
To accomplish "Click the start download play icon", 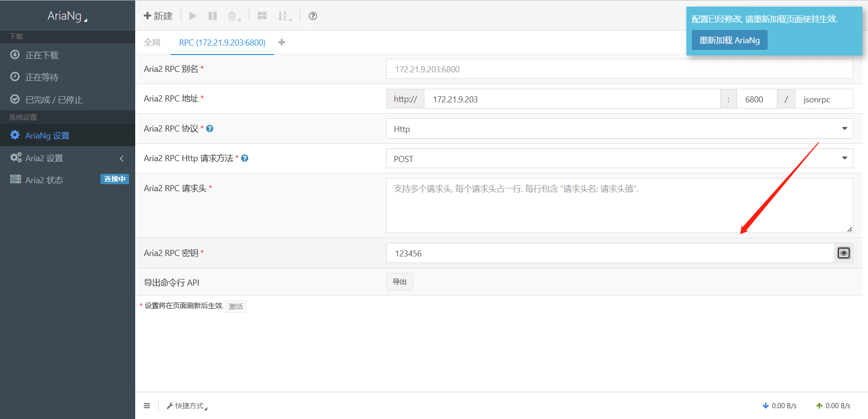I will pyautogui.click(x=192, y=16).
